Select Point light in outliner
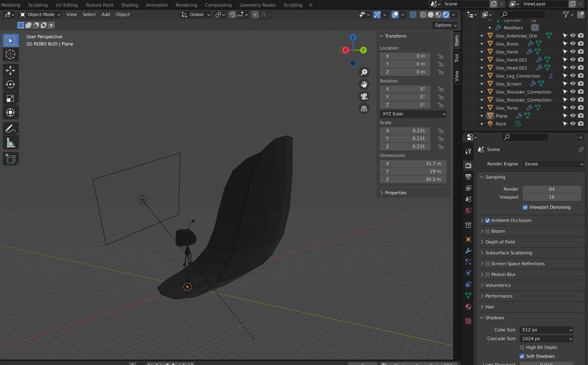This screenshot has width=588, height=365. [501, 124]
